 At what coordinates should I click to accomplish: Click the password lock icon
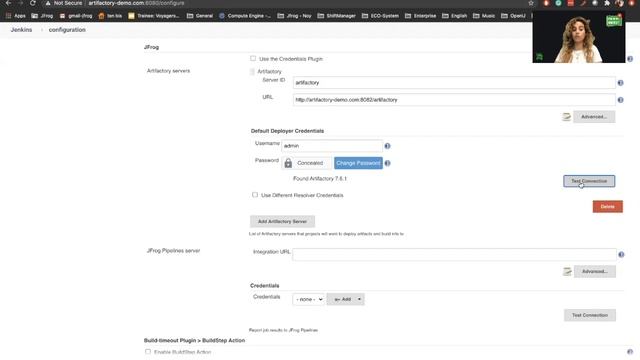(288, 163)
